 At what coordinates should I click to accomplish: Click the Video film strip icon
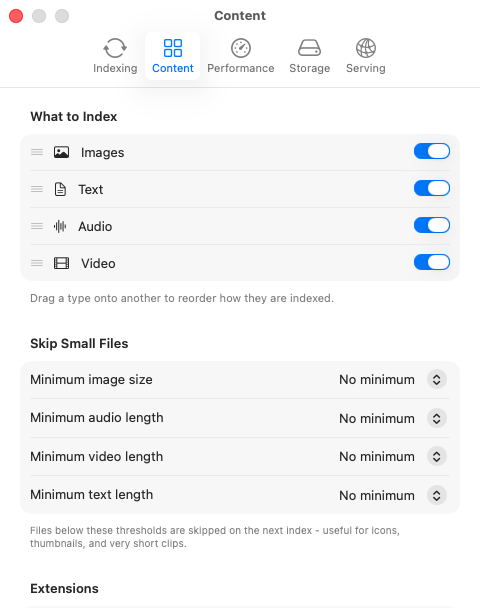(61, 263)
